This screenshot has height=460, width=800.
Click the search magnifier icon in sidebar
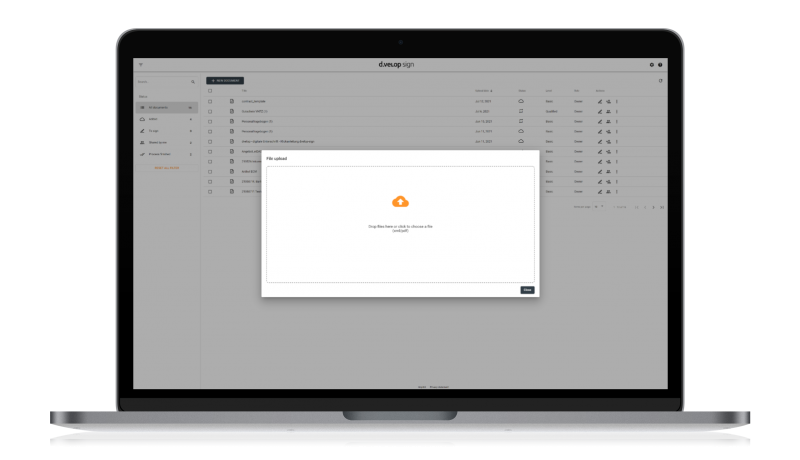(193, 81)
